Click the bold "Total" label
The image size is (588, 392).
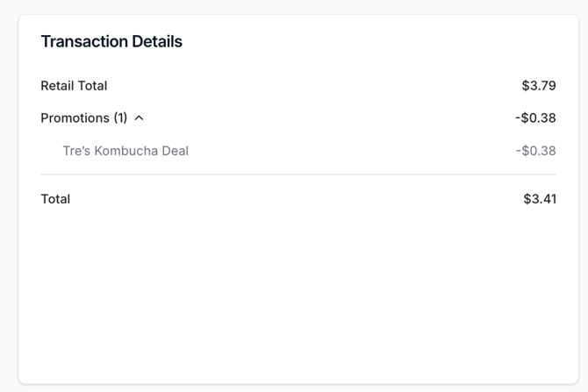click(x=55, y=199)
